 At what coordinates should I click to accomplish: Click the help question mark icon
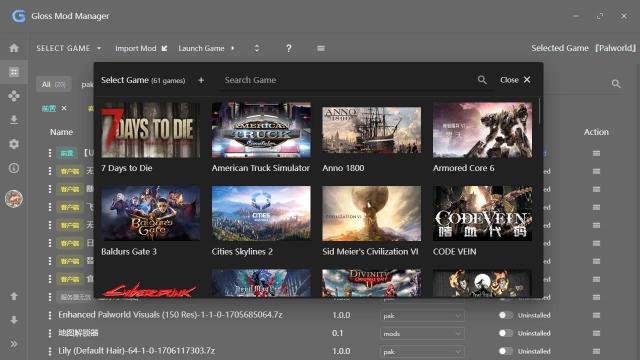[x=289, y=49]
